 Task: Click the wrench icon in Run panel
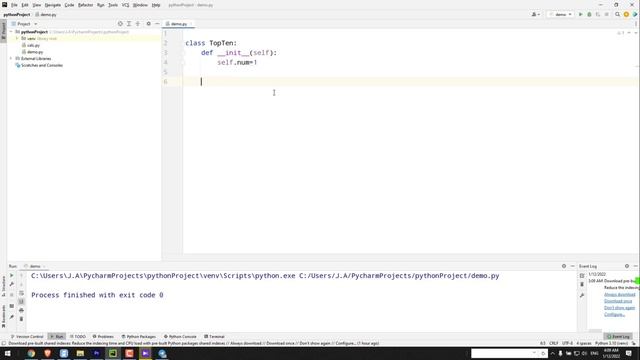coord(11,284)
